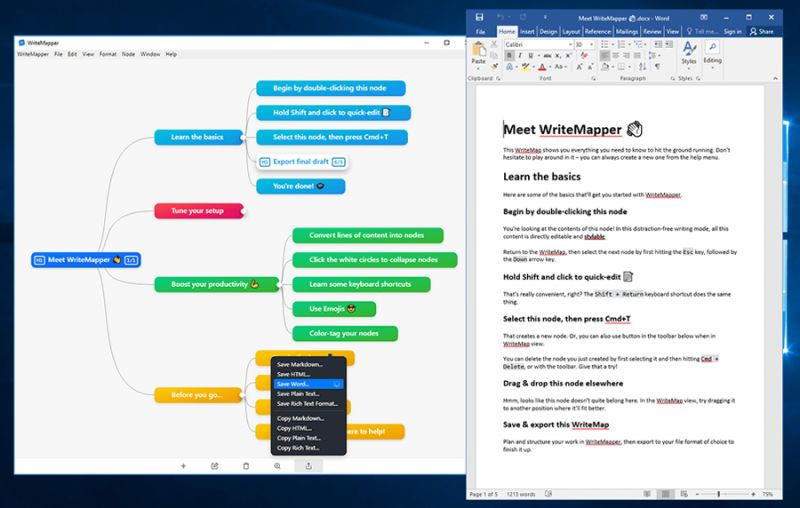Click the Text Effects letter A icon
The height and width of the screenshot is (508, 800).
tap(509, 66)
